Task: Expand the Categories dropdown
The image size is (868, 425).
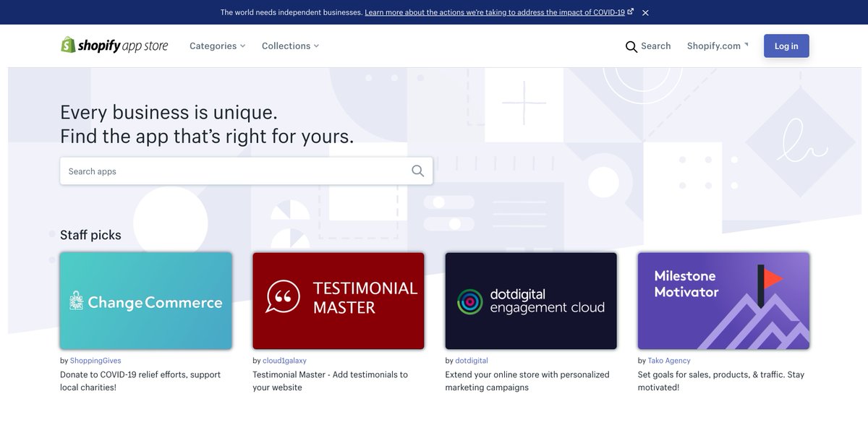Action: (217, 46)
